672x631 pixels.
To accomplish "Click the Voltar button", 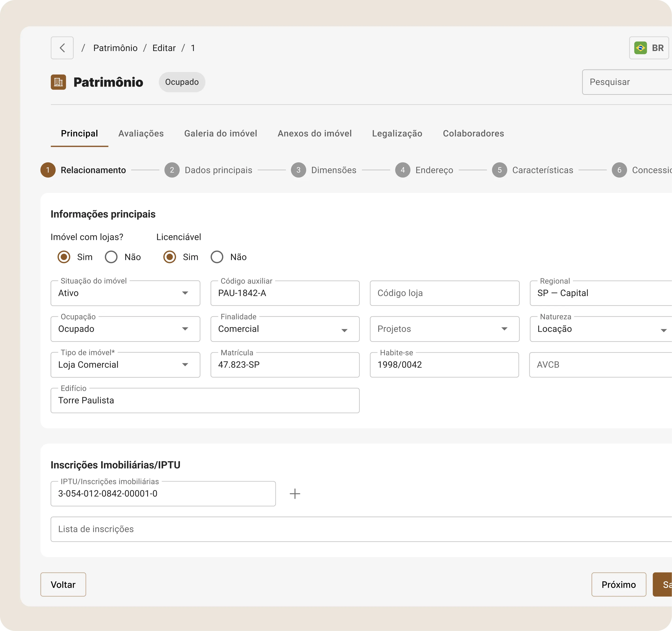I will point(63,584).
